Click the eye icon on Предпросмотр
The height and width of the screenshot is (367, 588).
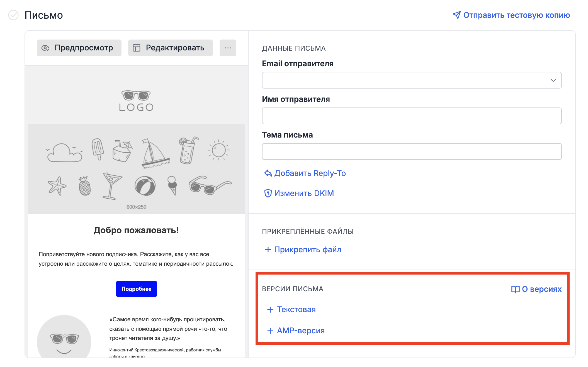pyautogui.click(x=45, y=48)
